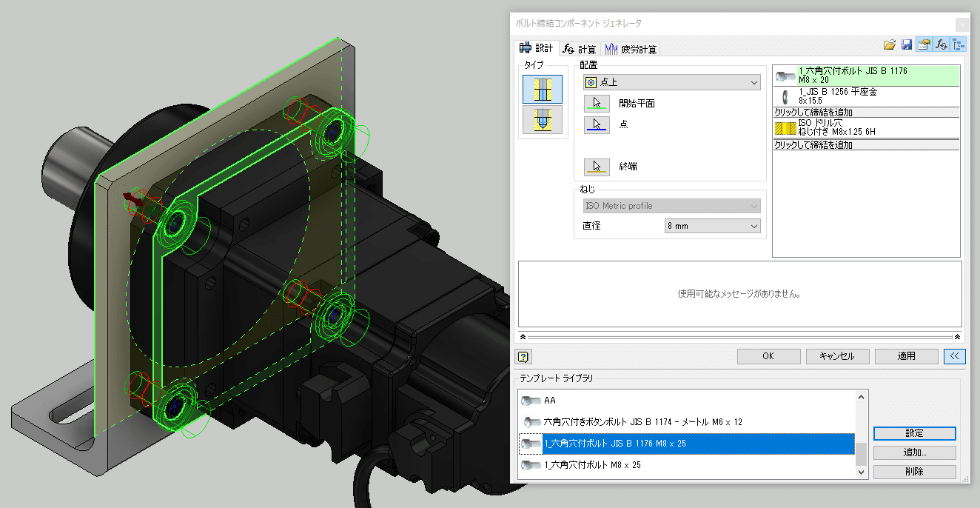Click the 点 selection arrow button

point(597,124)
